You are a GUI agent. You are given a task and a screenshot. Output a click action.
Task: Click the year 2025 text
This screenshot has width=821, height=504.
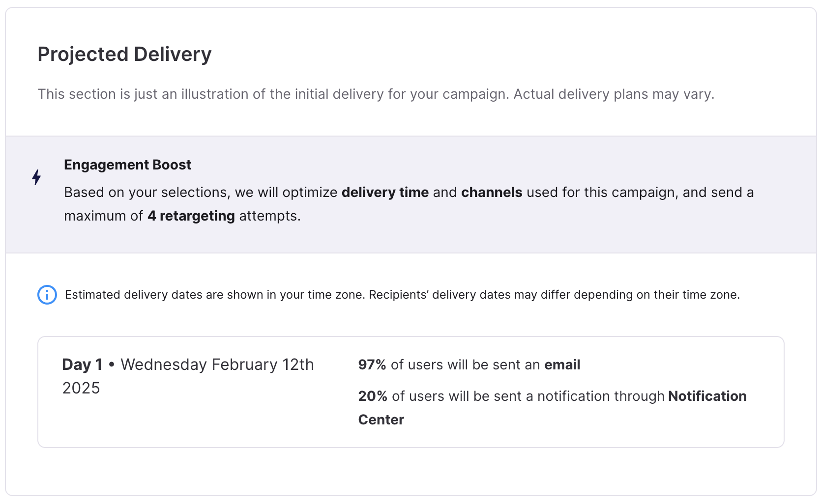coord(81,388)
